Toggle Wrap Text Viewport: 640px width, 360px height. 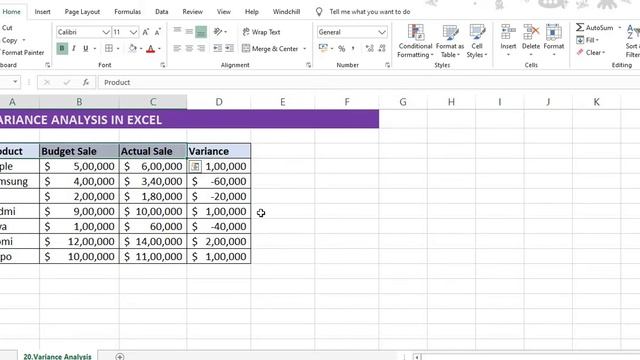tap(261, 32)
